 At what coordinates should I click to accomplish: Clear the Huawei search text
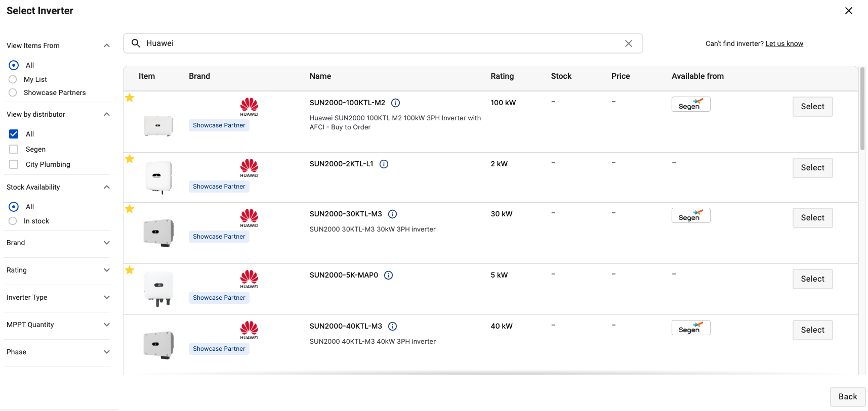point(629,43)
